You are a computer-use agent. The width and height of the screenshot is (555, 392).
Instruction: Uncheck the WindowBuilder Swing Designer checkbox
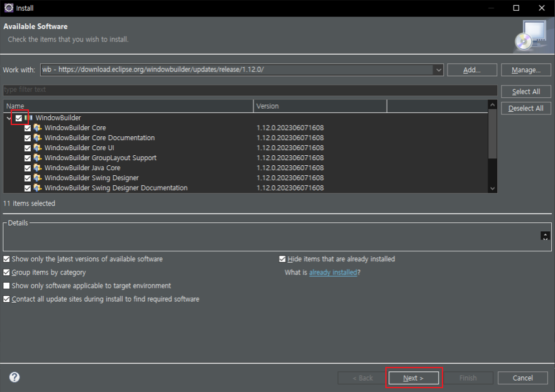coord(28,178)
